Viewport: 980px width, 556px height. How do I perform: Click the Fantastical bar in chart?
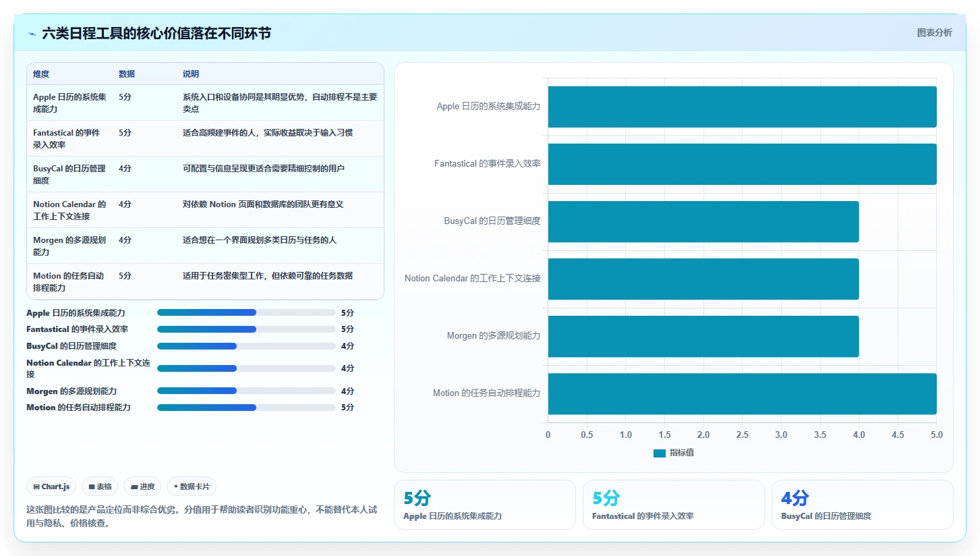[x=742, y=164]
